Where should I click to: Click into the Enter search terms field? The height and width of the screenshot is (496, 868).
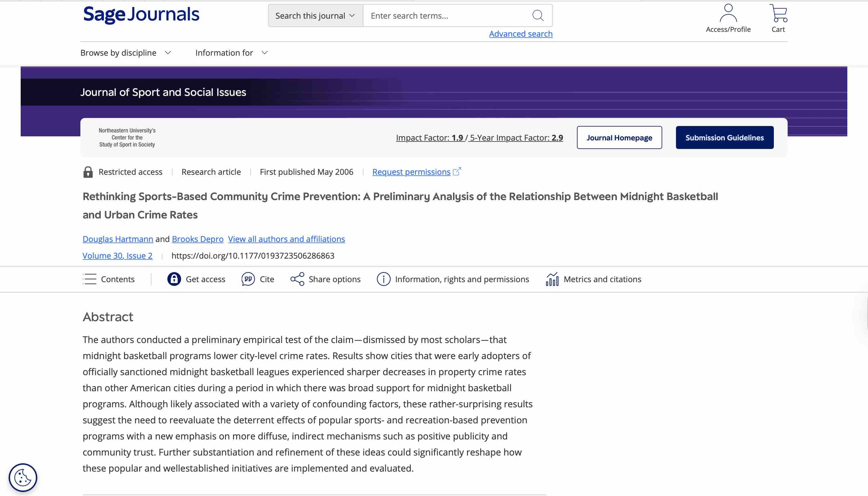[446, 16]
